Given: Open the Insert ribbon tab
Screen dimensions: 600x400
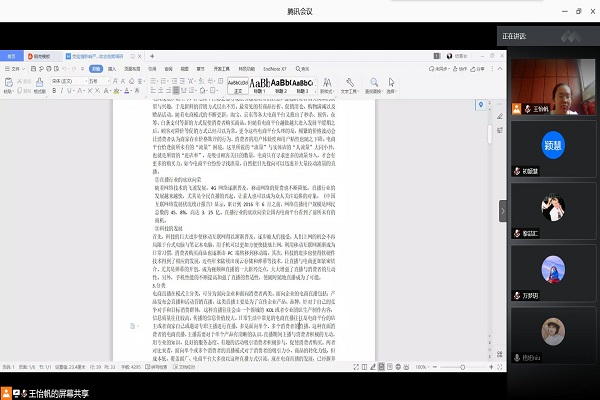Looking at the screenshot, I should (112, 69).
